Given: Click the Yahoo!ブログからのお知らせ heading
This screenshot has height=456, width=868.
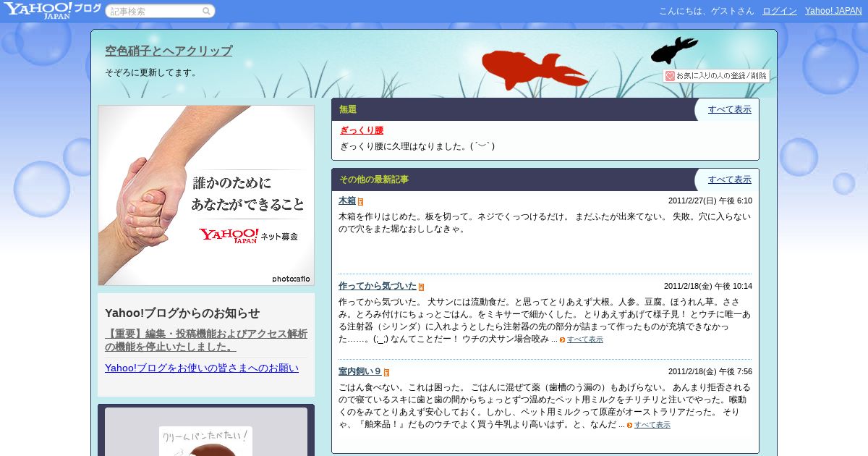Looking at the screenshot, I should tap(182, 313).
